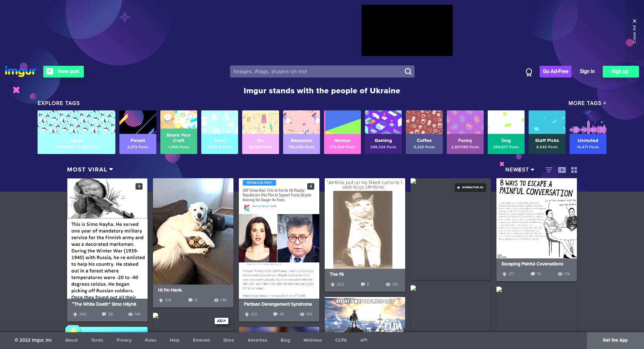The height and width of the screenshot is (349, 644).
Task: Upvote the "The White Death" Simo Häyhä post
Action: (75, 314)
